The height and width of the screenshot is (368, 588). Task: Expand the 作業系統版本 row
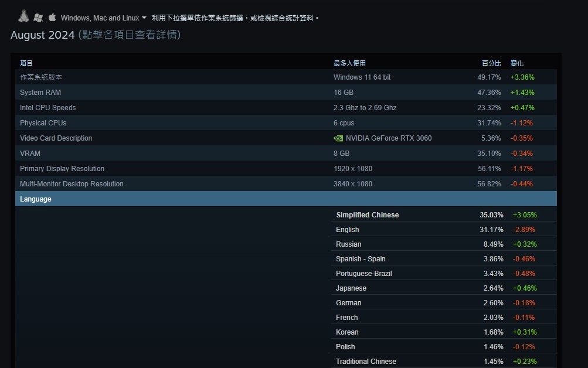(41, 77)
